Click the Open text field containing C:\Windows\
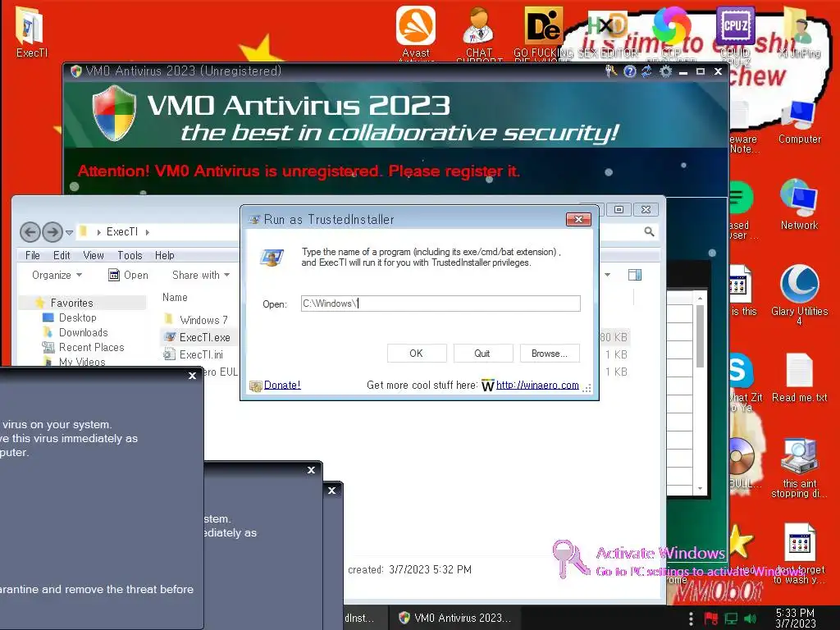840x630 pixels. pyautogui.click(x=441, y=304)
